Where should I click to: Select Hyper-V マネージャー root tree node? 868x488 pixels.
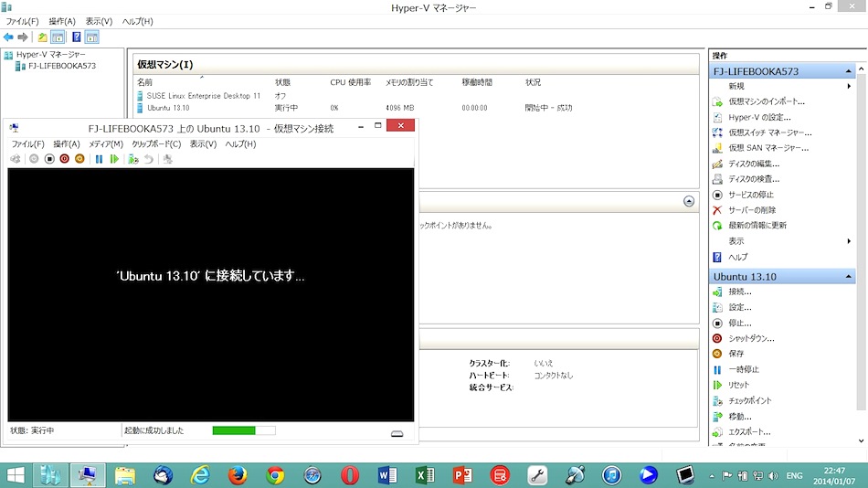coord(51,54)
